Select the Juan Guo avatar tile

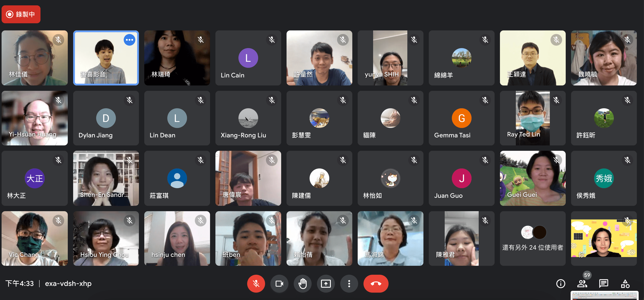(x=461, y=178)
